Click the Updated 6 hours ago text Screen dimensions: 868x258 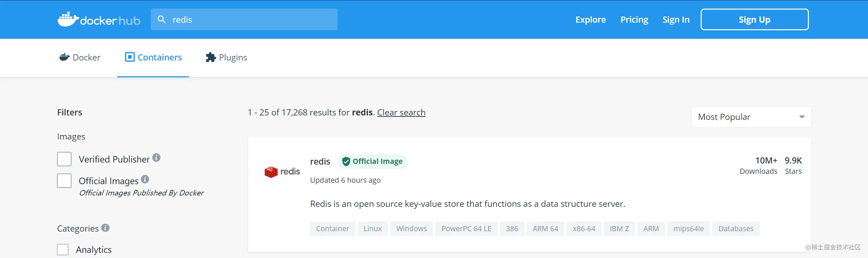coord(345,180)
